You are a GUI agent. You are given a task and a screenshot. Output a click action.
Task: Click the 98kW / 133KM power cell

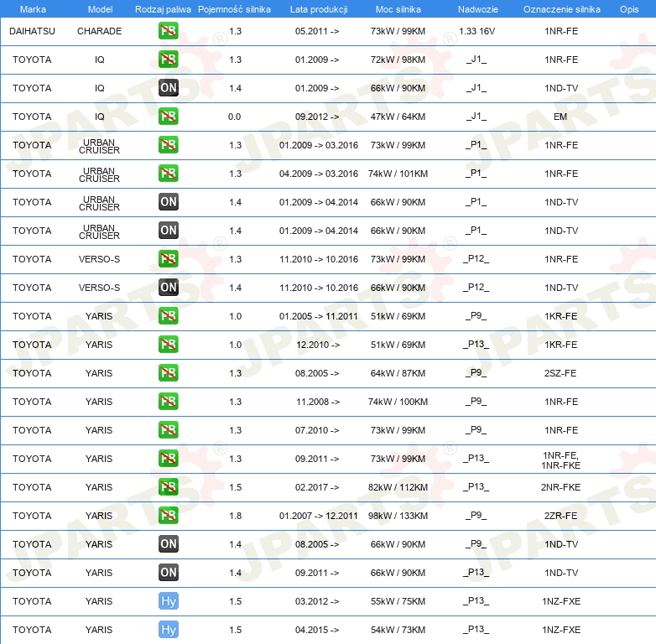398,516
